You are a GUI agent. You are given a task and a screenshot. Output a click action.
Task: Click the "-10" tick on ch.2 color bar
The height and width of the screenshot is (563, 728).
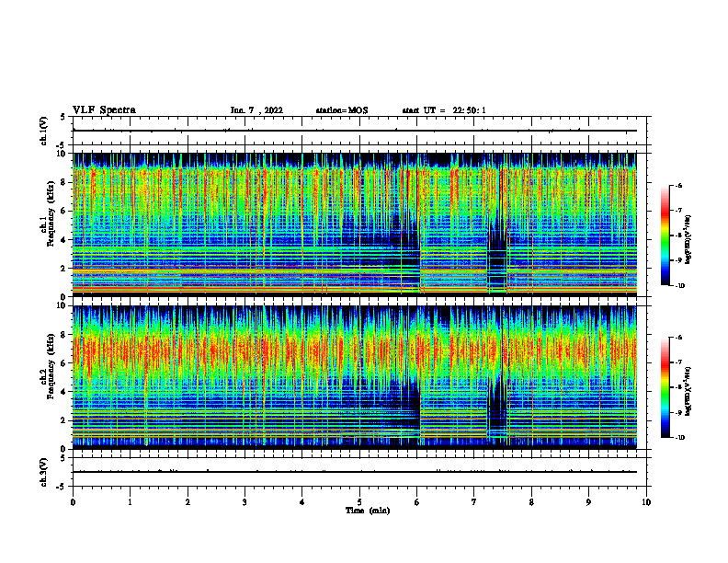pyautogui.click(x=679, y=437)
